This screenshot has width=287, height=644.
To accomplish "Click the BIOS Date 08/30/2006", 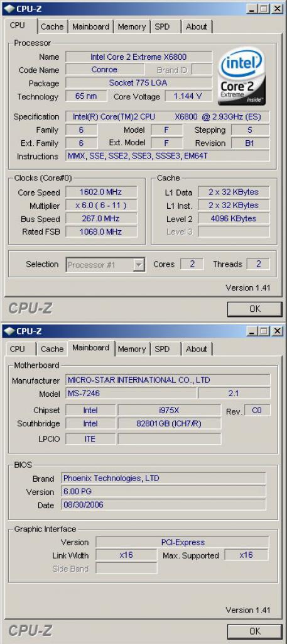I will pyautogui.click(x=163, y=505).
